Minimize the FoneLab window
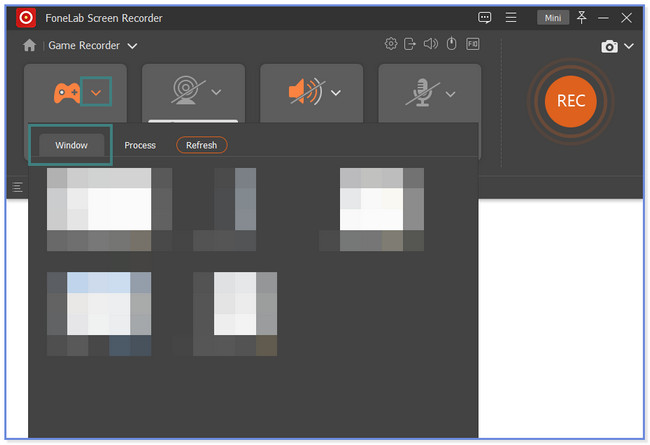Viewport: 650px width, 445px height. click(x=603, y=18)
